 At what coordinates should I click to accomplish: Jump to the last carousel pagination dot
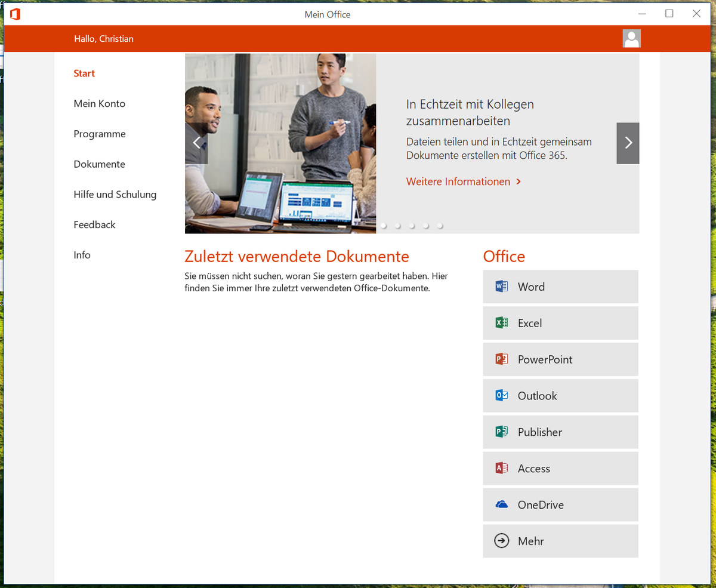(440, 226)
